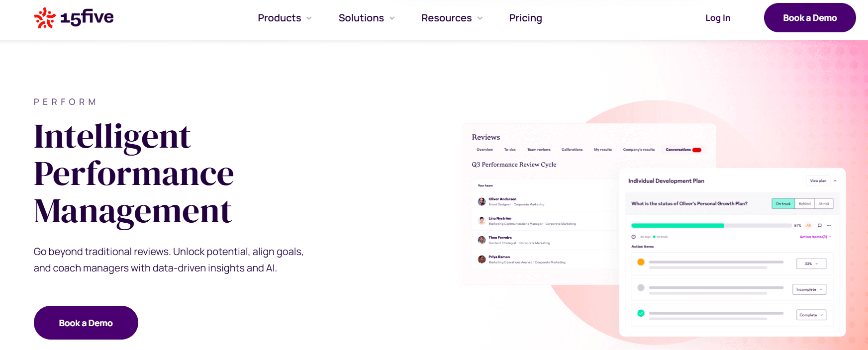Click the clock icon next to 50 days
Viewport: 868px width, 350px height.
pyautogui.click(x=634, y=237)
